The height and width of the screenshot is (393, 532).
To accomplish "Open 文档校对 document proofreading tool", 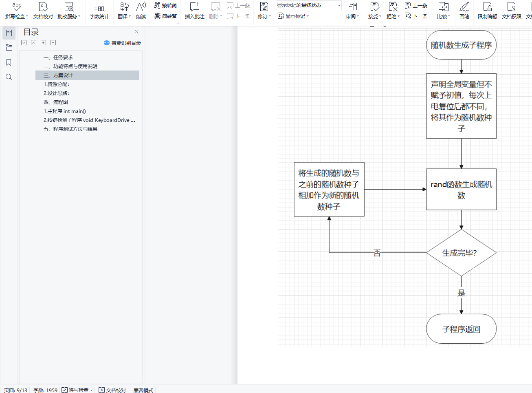I will point(43,10).
